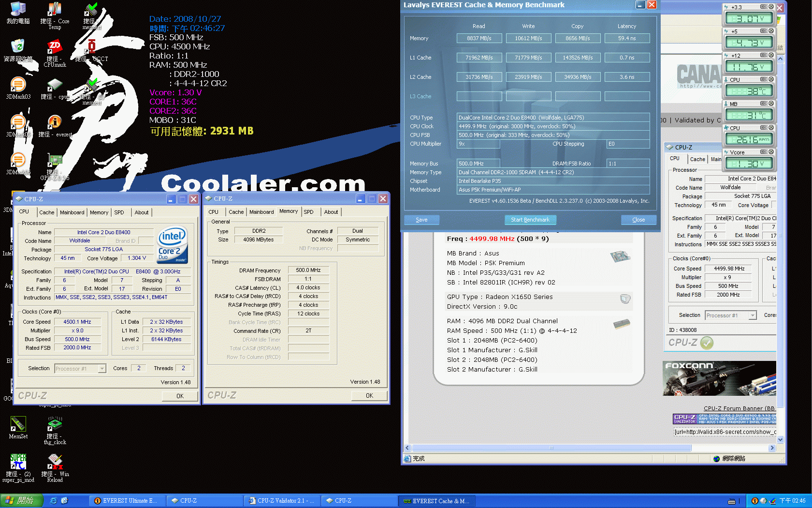The image size is (812, 508).
Task: Switch to CPU-Z Validator taskbar item
Action: [282, 501]
